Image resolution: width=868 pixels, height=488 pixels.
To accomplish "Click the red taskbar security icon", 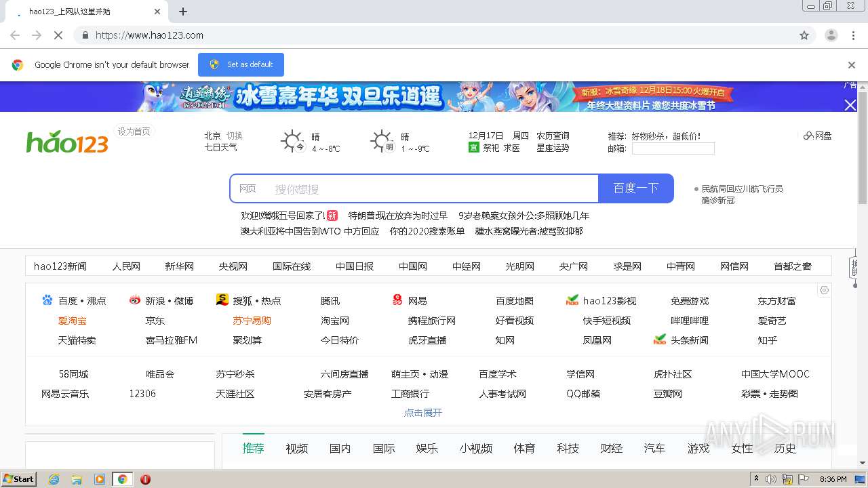I will point(145,479).
